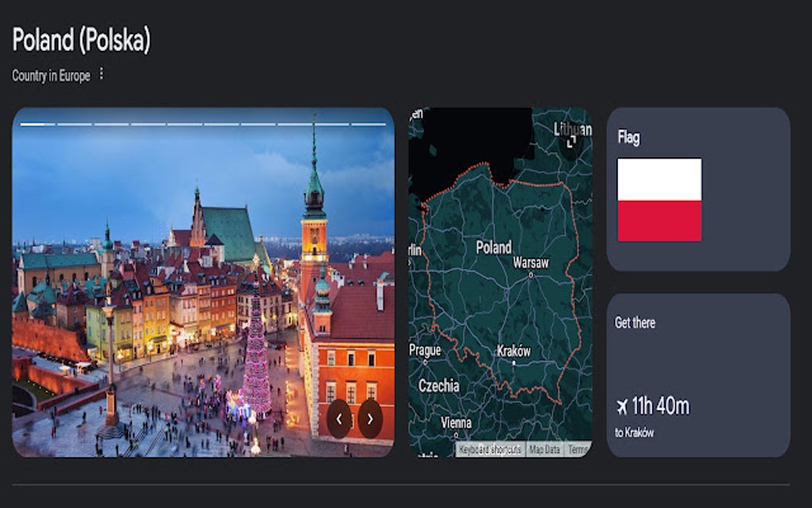Click the Poland (Polska) heading
This screenshot has height=508, width=812.
(81, 37)
